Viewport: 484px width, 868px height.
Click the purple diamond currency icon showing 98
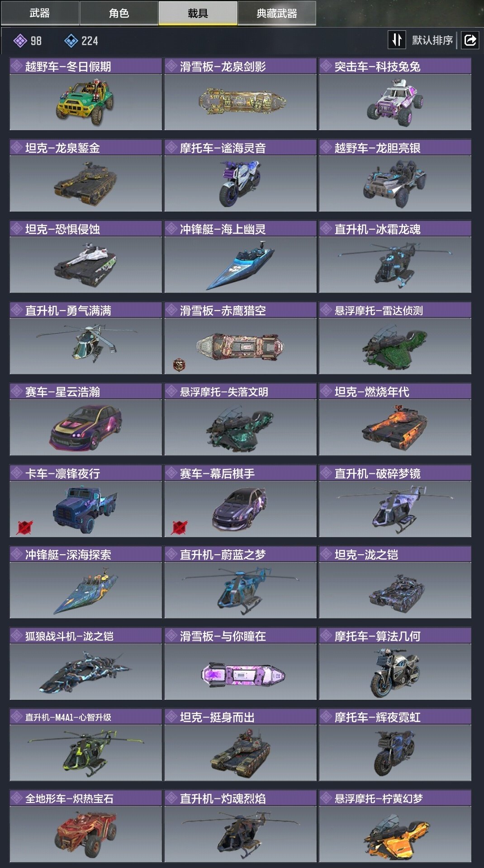coord(20,41)
